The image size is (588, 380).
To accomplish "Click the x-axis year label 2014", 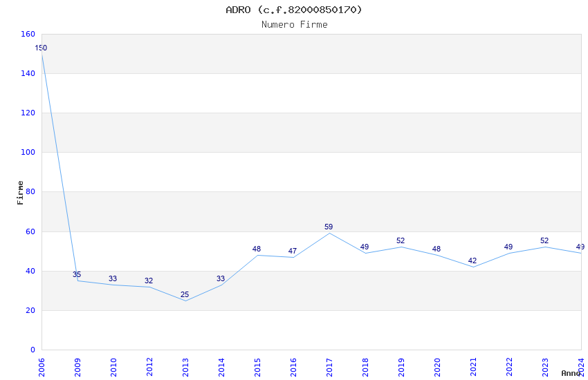I will [221, 368].
